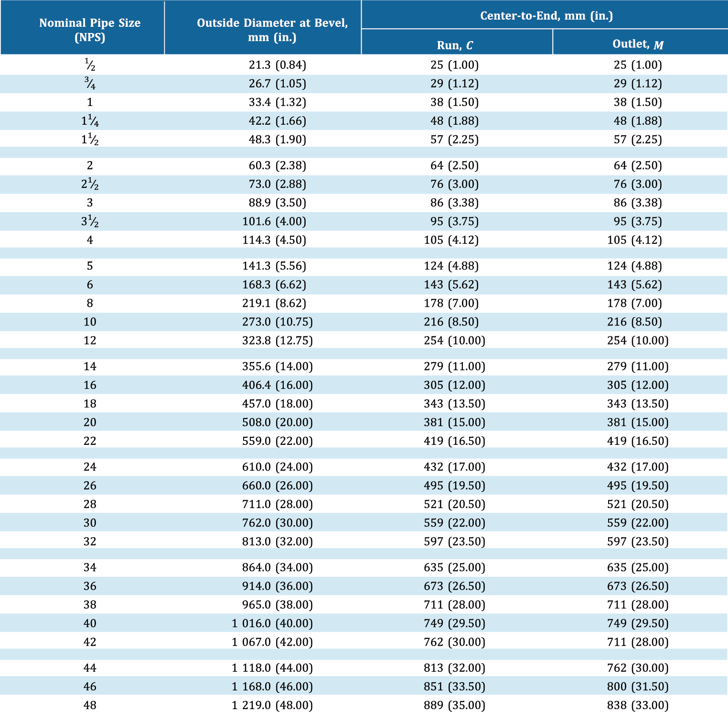Click the NPS '1¼' row label
This screenshot has width=728, height=712.
(90, 121)
